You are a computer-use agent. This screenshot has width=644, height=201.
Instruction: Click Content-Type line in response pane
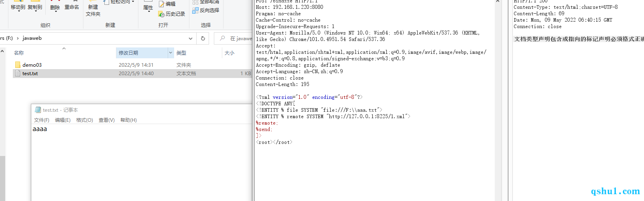[x=566, y=7]
